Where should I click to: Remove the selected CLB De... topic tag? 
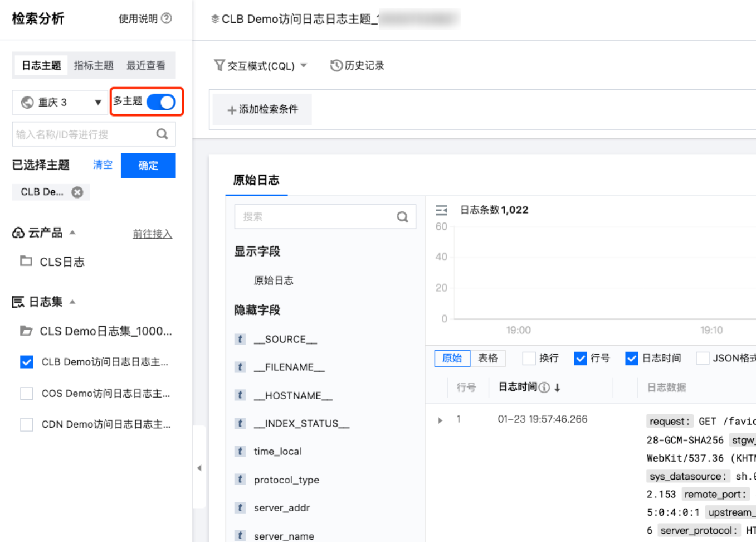(x=77, y=192)
